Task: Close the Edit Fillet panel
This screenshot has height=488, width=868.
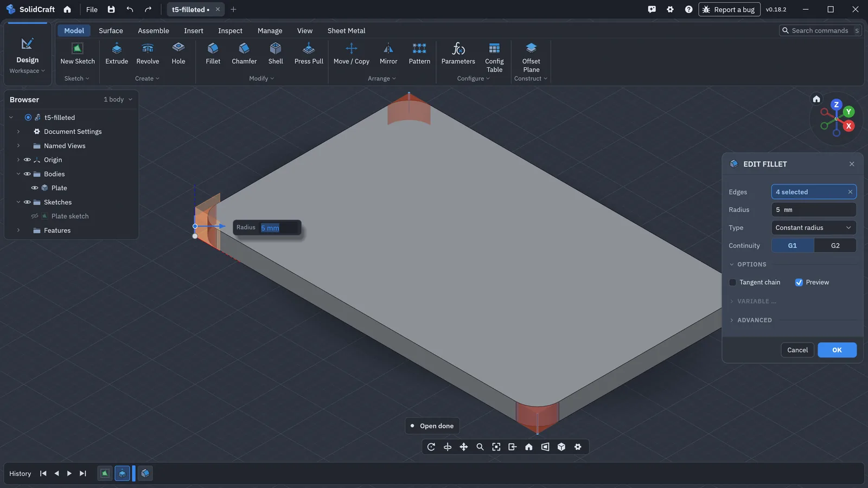Action: [852, 164]
